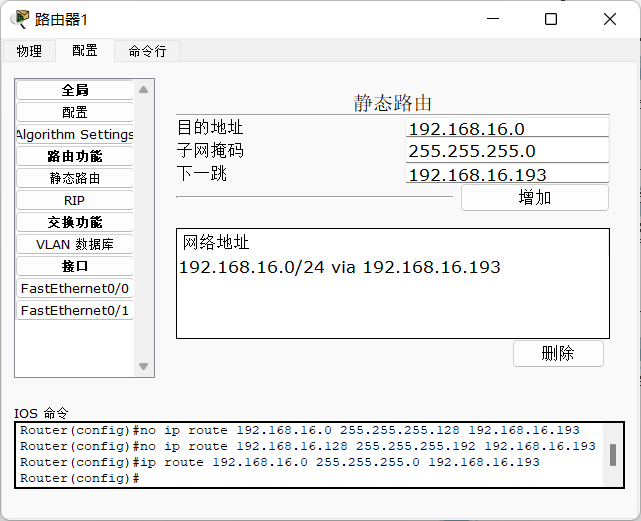This screenshot has width=641, height=521.
Task: Click the no ip route 192.168.16.128 command line
Action: click(307, 446)
